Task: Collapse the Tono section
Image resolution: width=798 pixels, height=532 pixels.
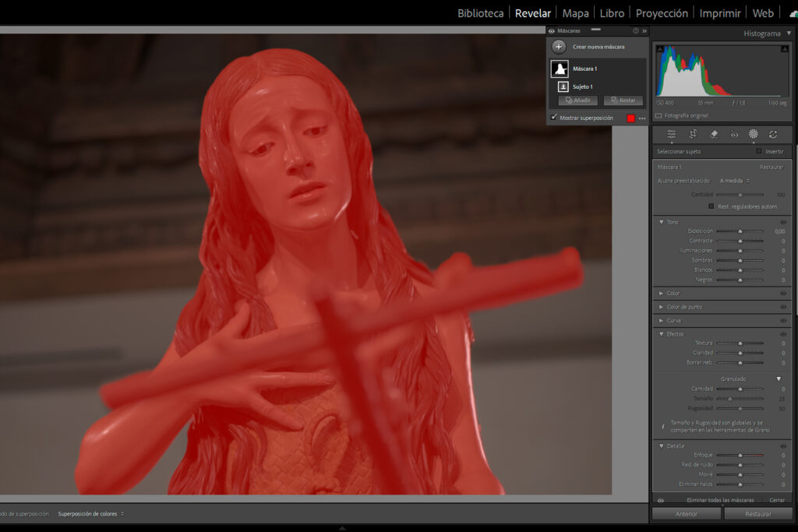Action: [661, 222]
